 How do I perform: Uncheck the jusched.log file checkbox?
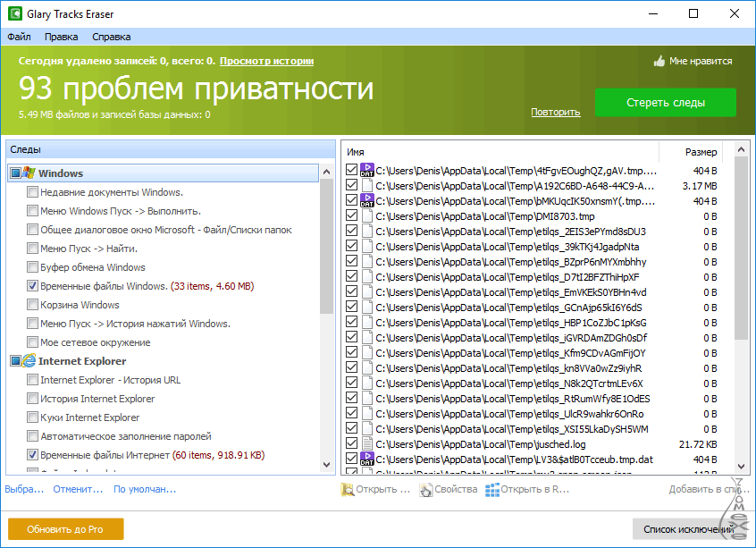(x=351, y=443)
